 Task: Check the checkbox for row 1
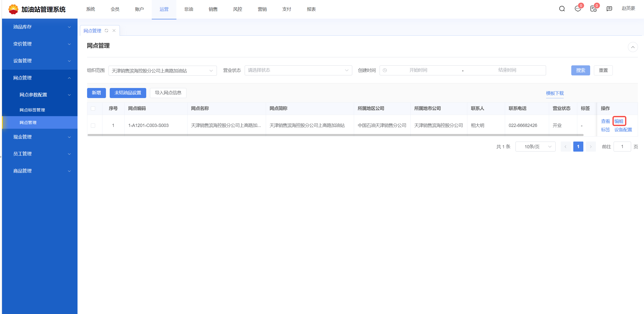tap(93, 125)
